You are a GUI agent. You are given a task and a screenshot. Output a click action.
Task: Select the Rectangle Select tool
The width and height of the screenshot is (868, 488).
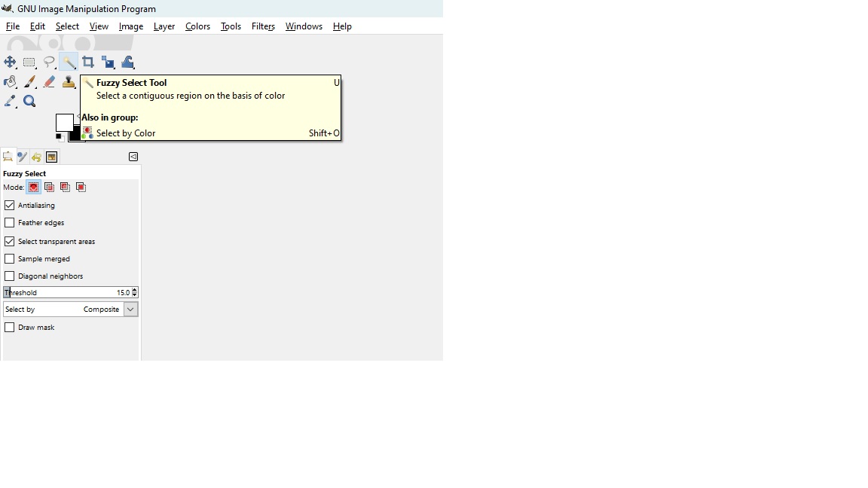pos(29,62)
